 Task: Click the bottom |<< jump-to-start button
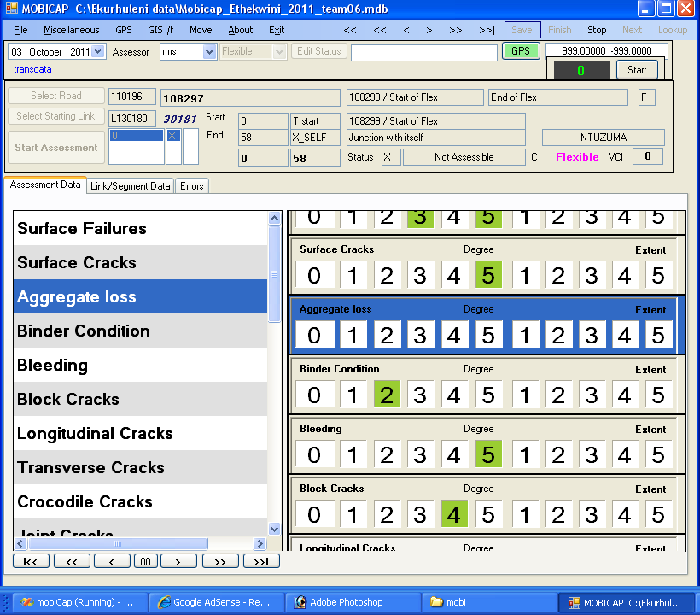(31, 561)
